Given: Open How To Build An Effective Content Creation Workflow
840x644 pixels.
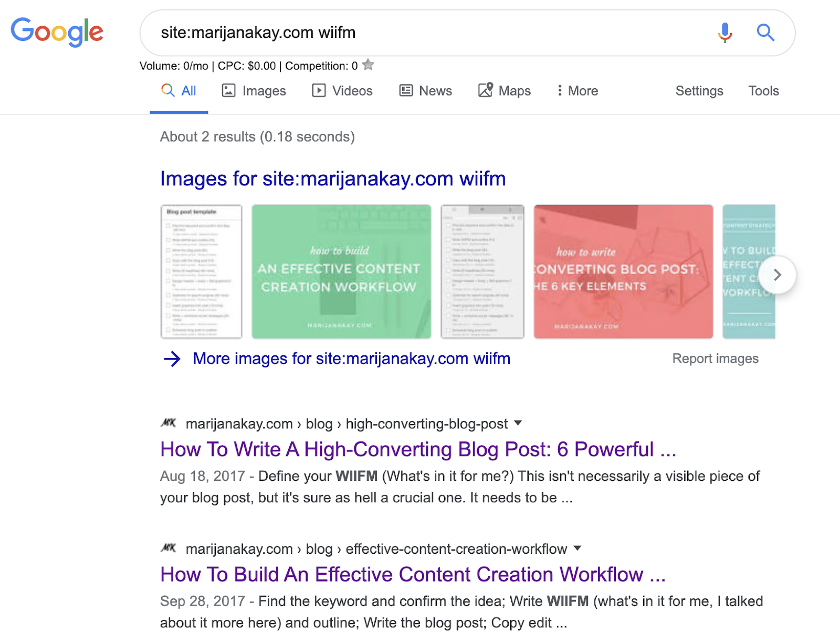Looking at the screenshot, I should (x=413, y=575).
